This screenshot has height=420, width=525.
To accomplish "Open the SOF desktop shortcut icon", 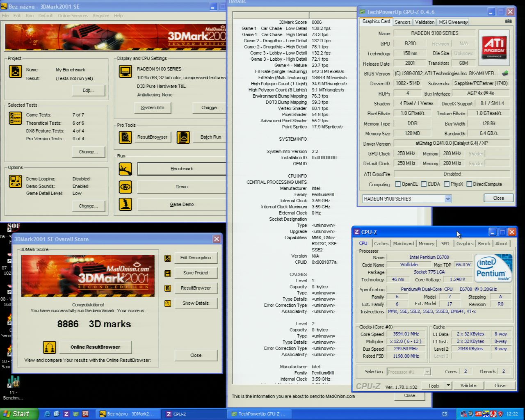I will tap(13, 228).
